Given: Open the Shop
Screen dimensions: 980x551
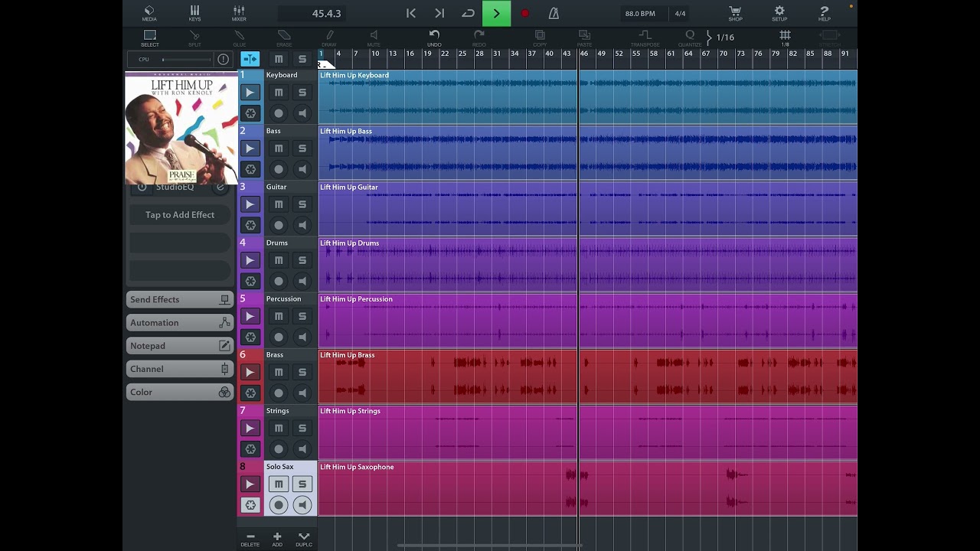Looking at the screenshot, I should tap(735, 13).
